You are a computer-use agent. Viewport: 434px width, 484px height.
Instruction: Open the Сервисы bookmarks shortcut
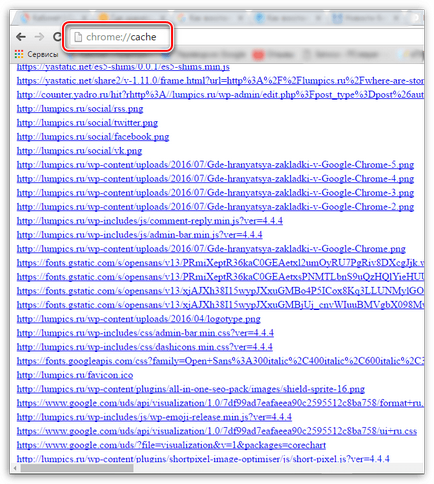click(36, 54)
